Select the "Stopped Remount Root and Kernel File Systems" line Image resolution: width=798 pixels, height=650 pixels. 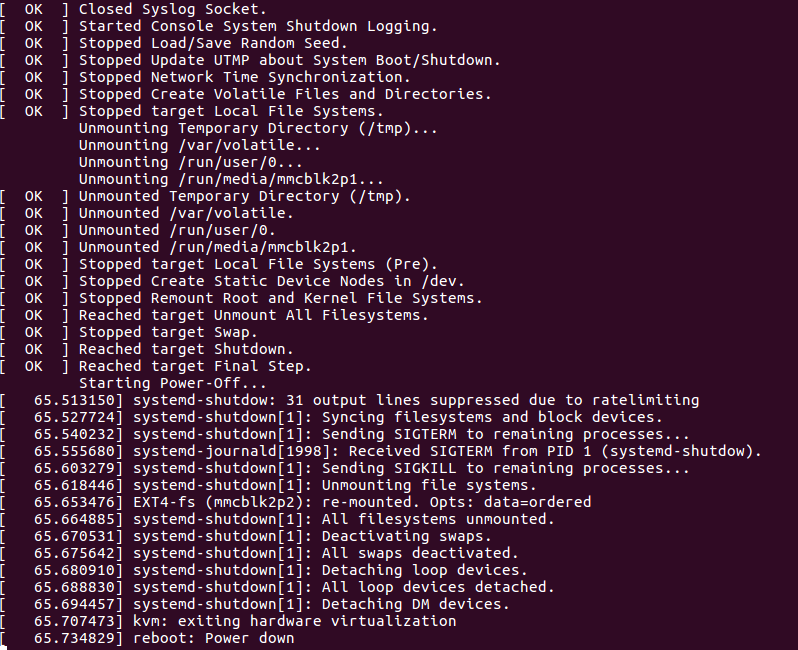280,298
